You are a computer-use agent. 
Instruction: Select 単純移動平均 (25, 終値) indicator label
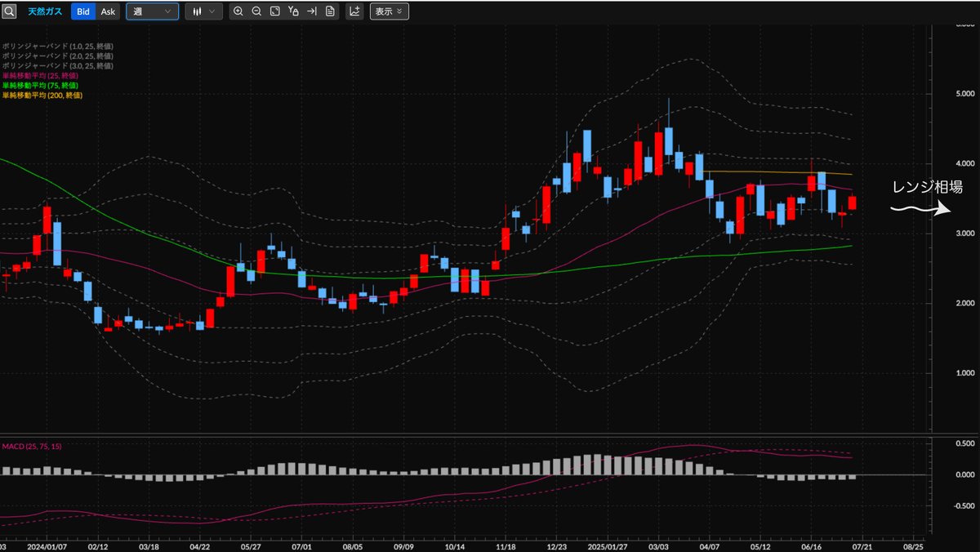tap(39, 76)
